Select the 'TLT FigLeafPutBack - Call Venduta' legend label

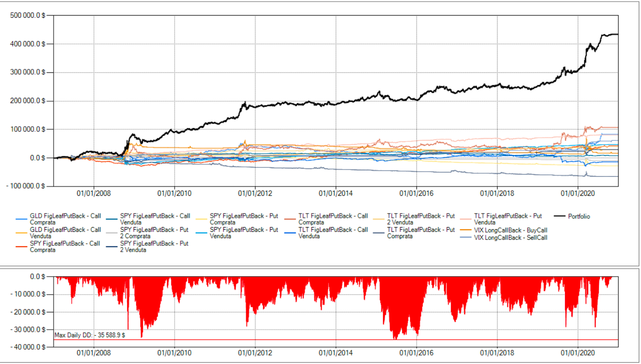[x=333, y=233]
